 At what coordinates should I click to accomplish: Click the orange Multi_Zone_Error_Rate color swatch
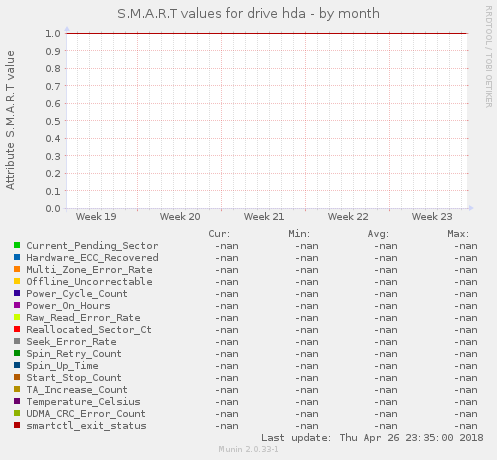point(17,269)
